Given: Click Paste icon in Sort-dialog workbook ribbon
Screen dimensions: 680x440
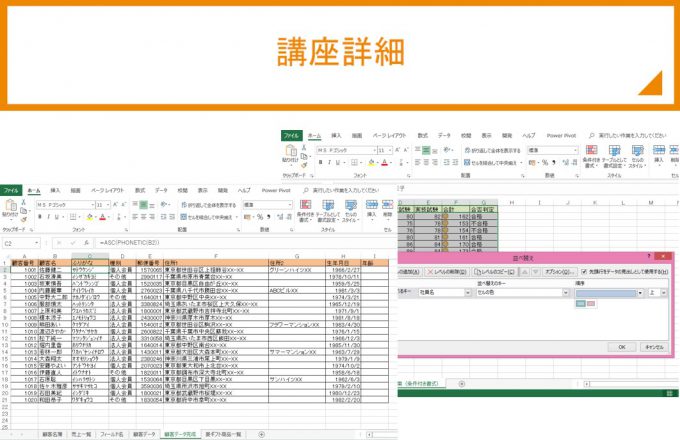Looking at the screenshot, I should [291, 151].
